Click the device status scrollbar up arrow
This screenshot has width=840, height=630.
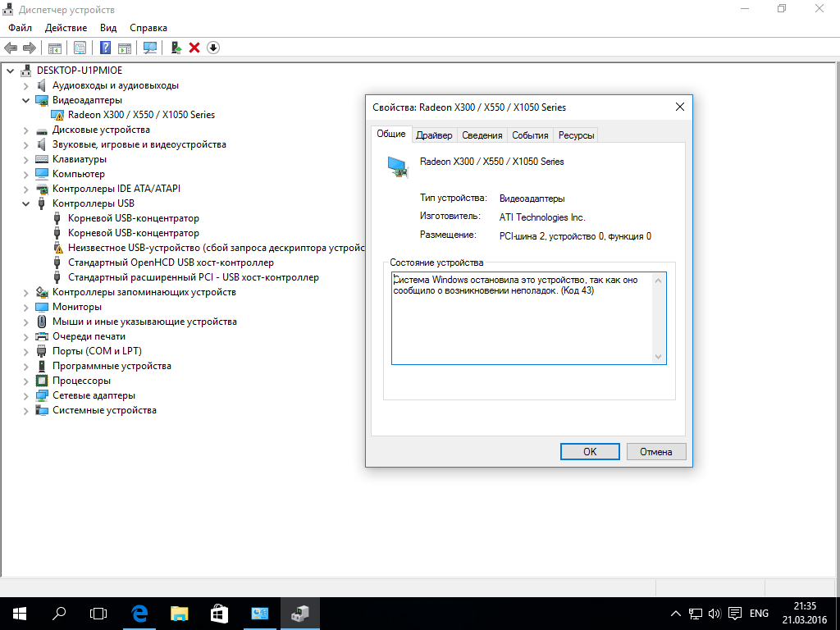point(659,281)
